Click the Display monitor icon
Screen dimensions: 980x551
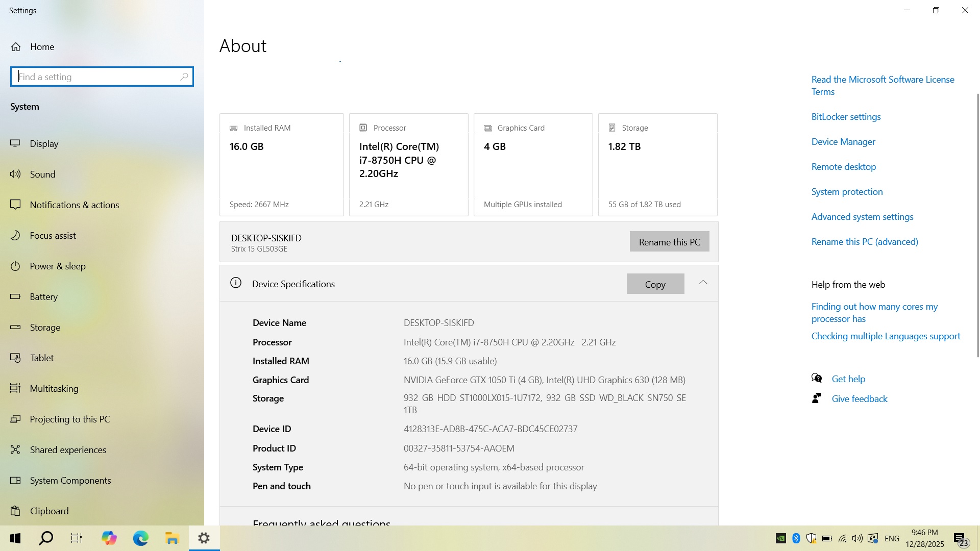(15, 144)
